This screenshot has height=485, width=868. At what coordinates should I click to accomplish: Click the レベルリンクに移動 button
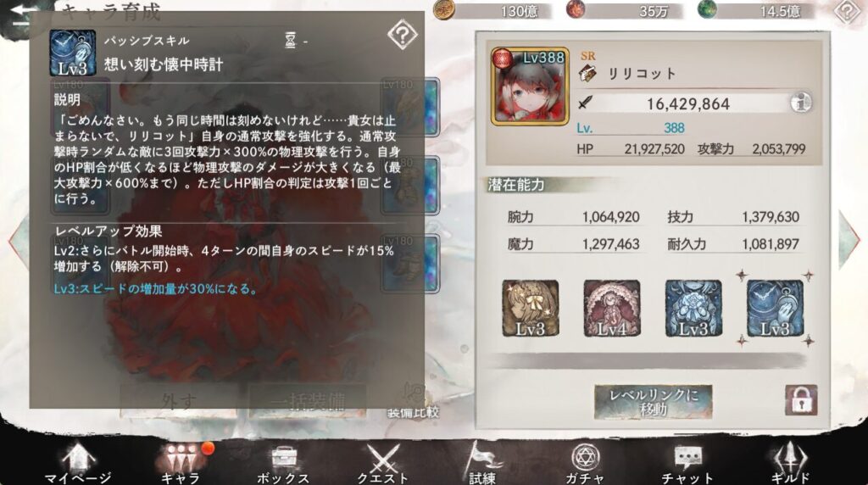654,402
